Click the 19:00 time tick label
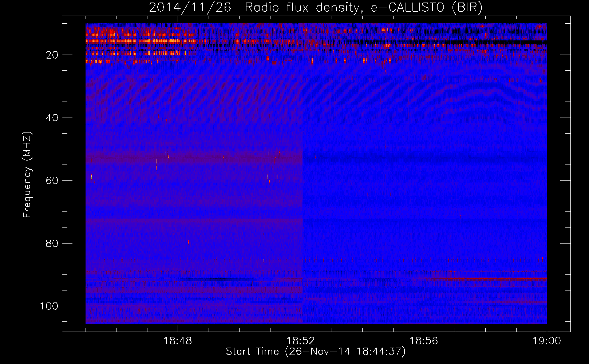 pos(547,341)
